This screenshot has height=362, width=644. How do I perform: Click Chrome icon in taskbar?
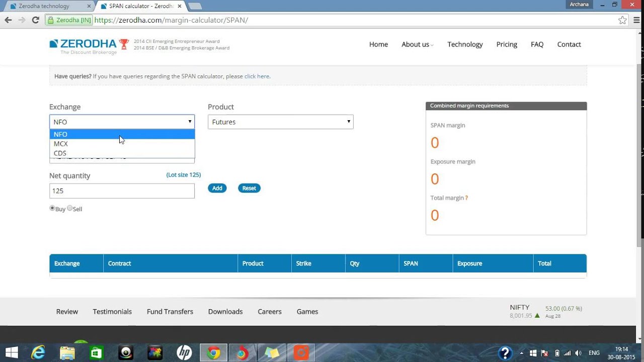tap(214, 353)
